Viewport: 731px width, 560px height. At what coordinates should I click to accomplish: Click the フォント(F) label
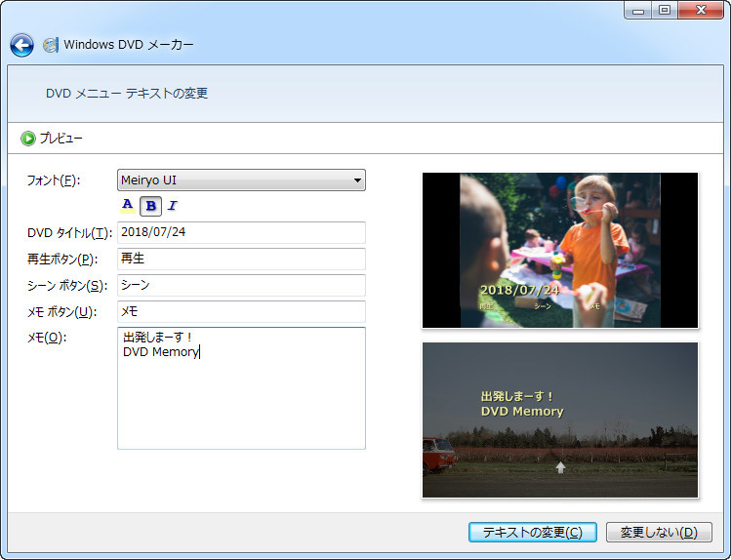tap(54, 180)
